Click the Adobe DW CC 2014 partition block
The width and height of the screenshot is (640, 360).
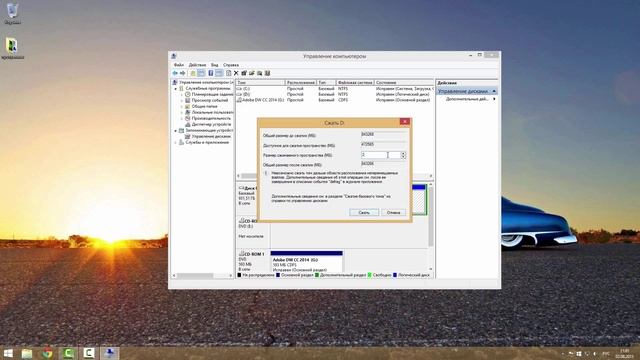click(x=306, y=262)
